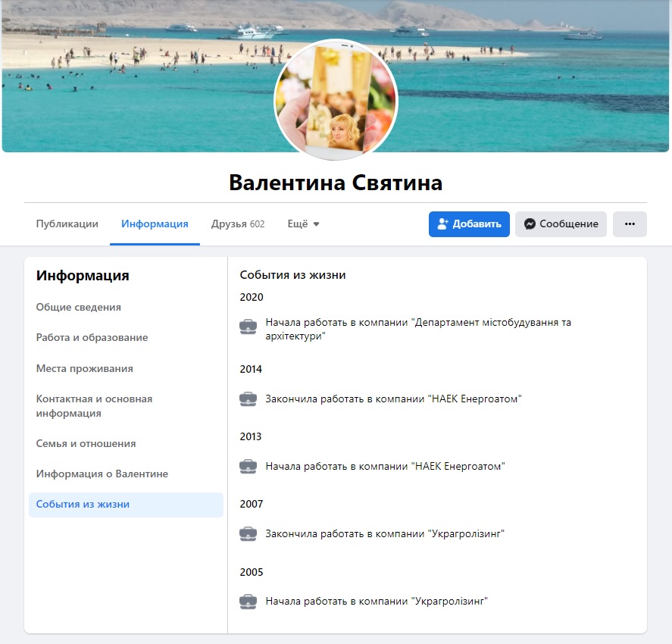Click the add-friend icon in Добавить button

pyautogui.click(x=442, y=224)
